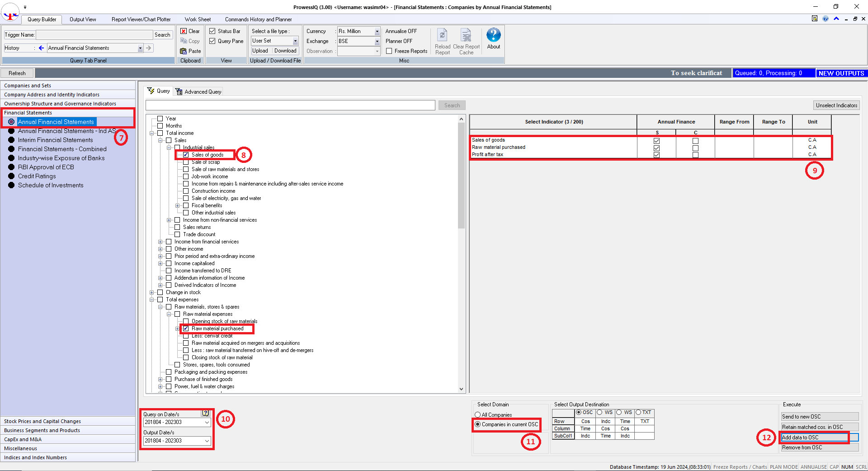
Task: Click the indicator search text box
Action: point(290,105)
